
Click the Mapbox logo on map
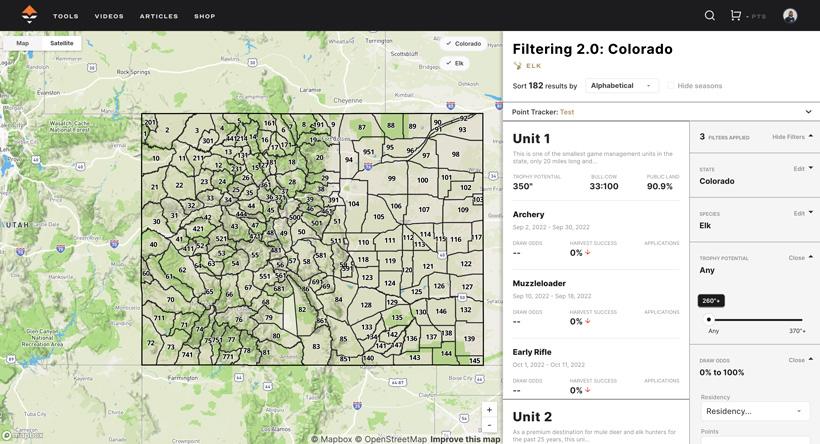click(x=22, y=436)
